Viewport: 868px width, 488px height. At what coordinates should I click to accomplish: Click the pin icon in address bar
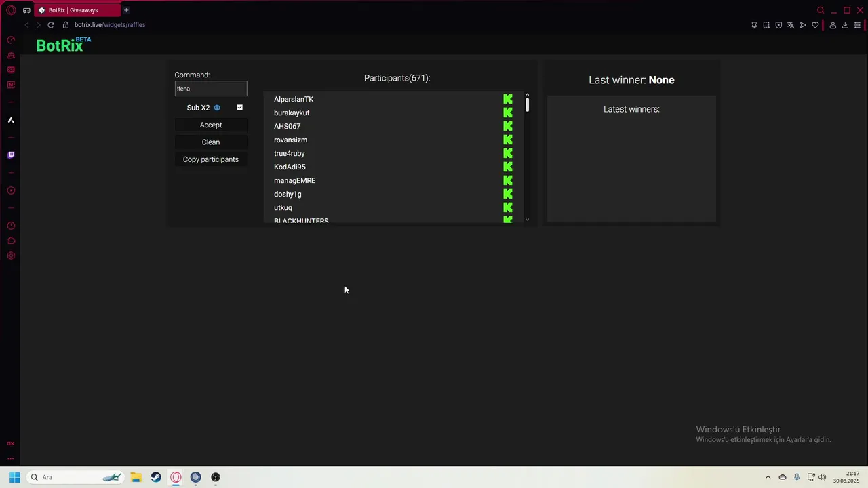(x=754, y=25)
